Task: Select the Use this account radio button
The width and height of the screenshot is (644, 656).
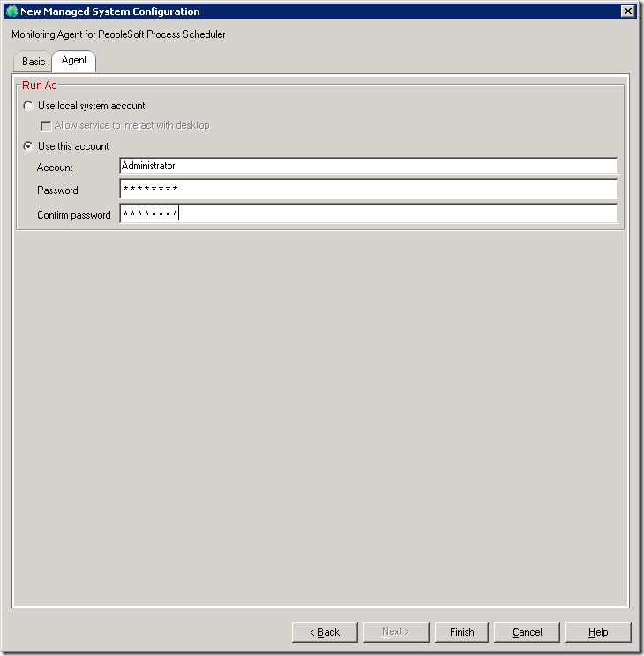Action: [28, 146]
